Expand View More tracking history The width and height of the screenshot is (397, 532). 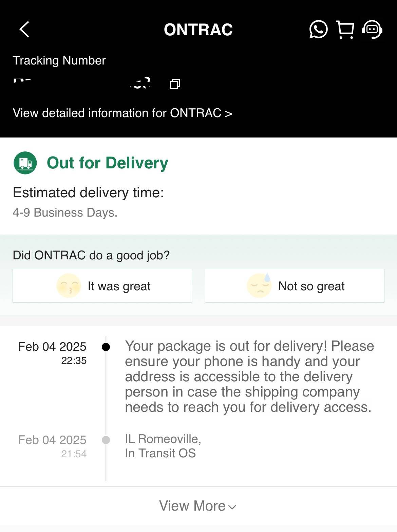pyautogui.click(x=193, y=506)
